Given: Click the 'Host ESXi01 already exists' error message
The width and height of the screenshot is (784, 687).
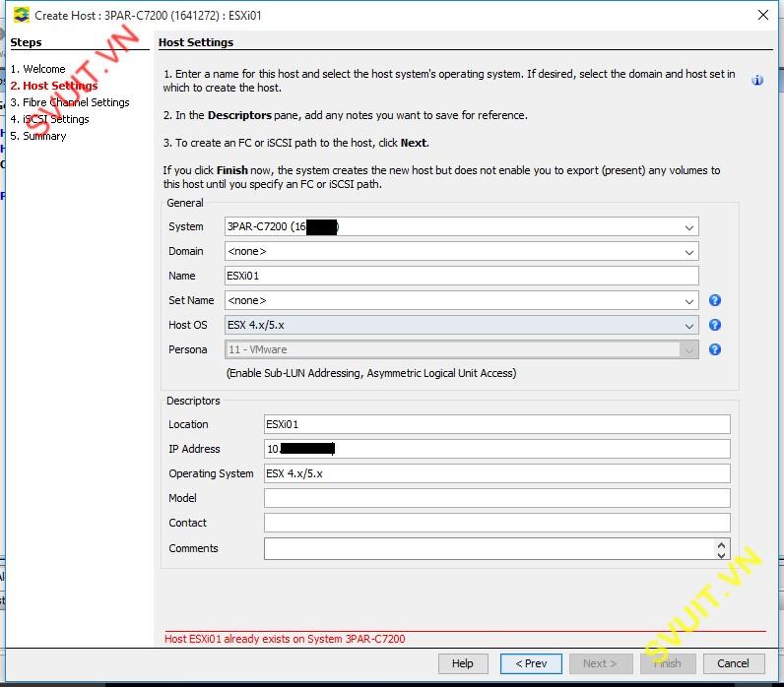Looking at the screenshot, I should click(285, 639).
